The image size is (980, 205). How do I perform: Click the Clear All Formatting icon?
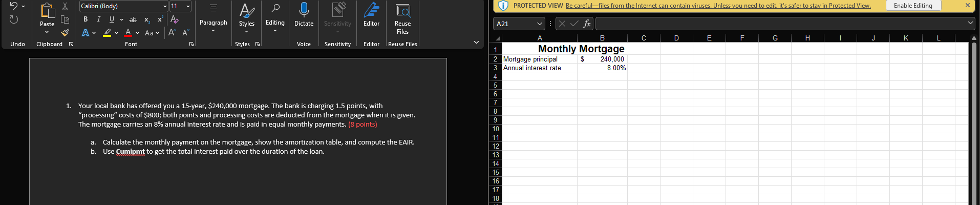175,19
